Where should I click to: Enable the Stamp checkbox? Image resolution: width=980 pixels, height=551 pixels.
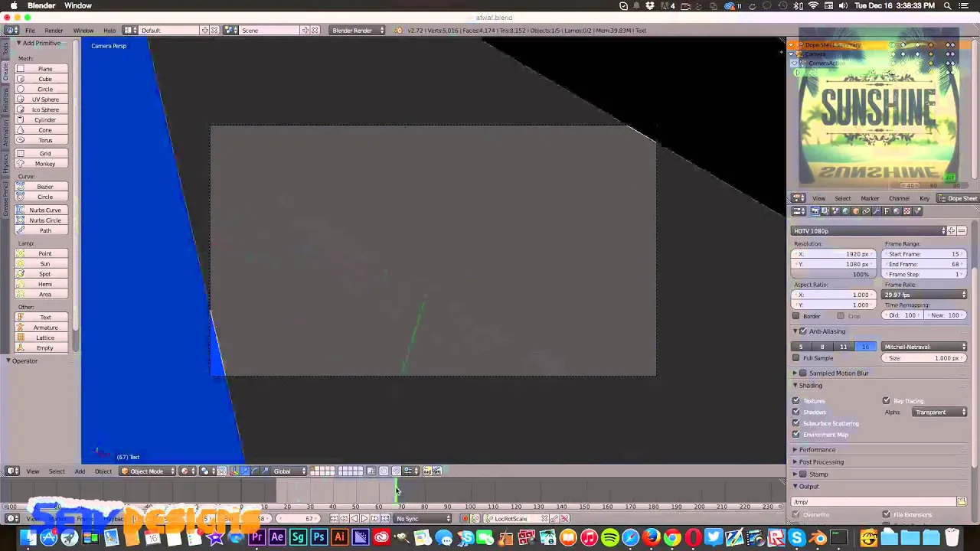coord(803,474)
